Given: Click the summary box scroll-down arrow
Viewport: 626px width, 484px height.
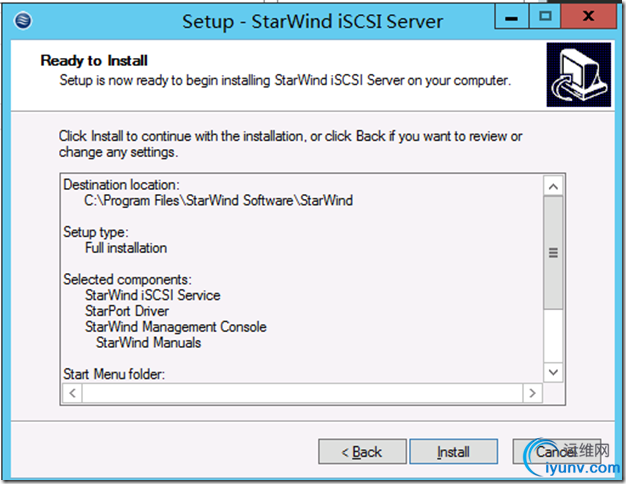Looking at the screenshot, I should 553,372.
